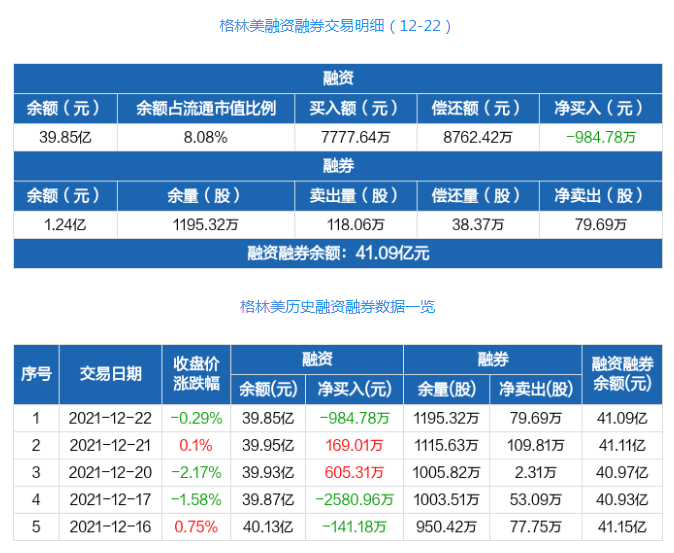674x553 pixels.
Task: Click the 39.93亿 balance cell
Action: click(x=268, y=473)
